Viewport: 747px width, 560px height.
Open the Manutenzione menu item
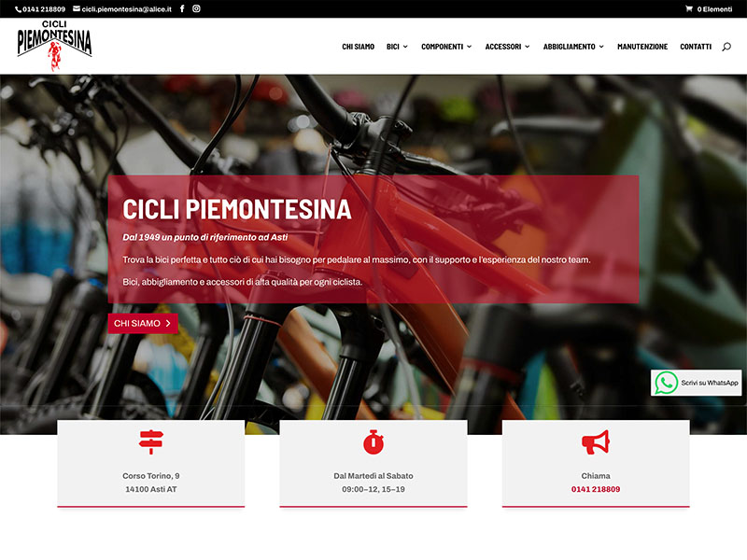tap(642, 47)
